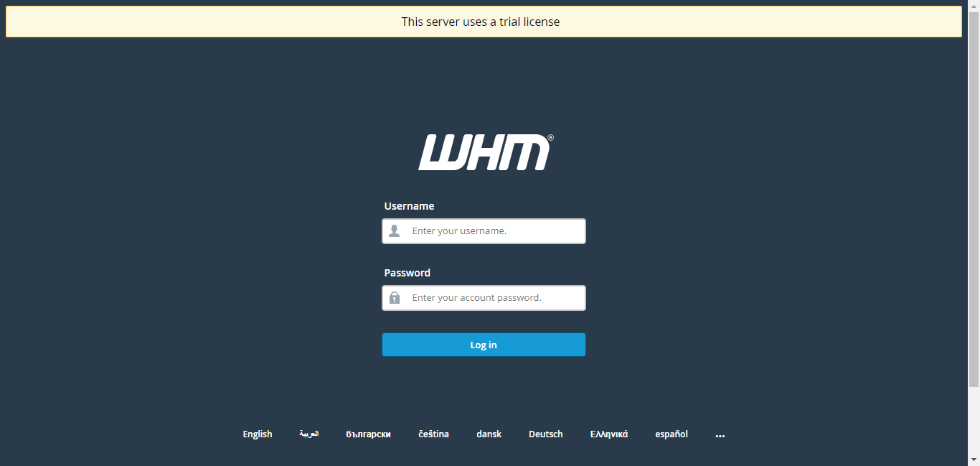Choose the dansk language
The width and height of the screenshot is (980, 466).
(489, 434)
